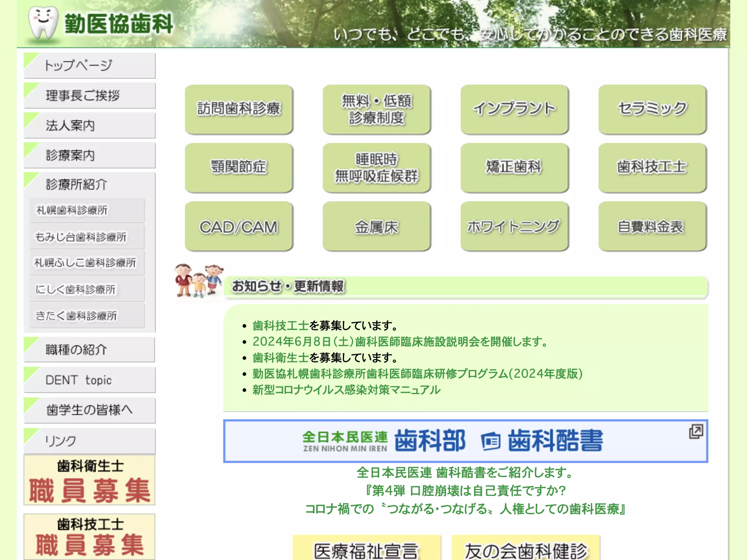The image size is (747, 560).
Task: Click the 矯正歯科 button
Action: point(515,167)
